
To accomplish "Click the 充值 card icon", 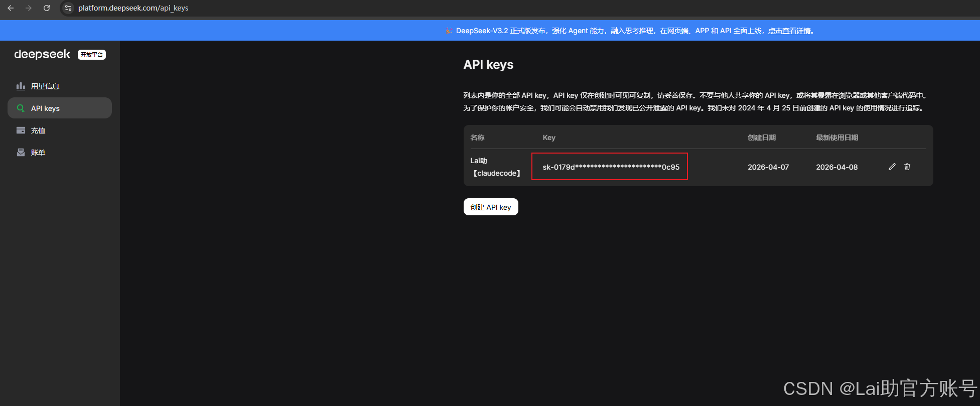I will click(21, 130).
